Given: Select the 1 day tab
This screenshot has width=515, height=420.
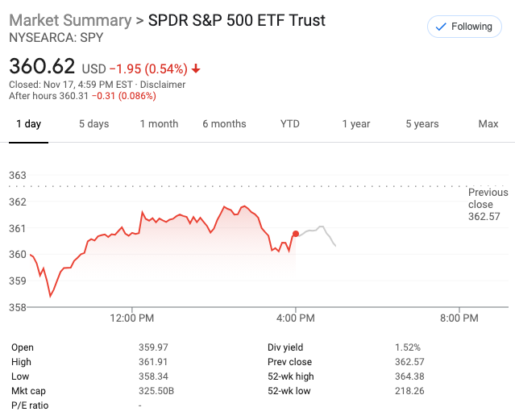Looking at the screenshot, I should point(28,124).
